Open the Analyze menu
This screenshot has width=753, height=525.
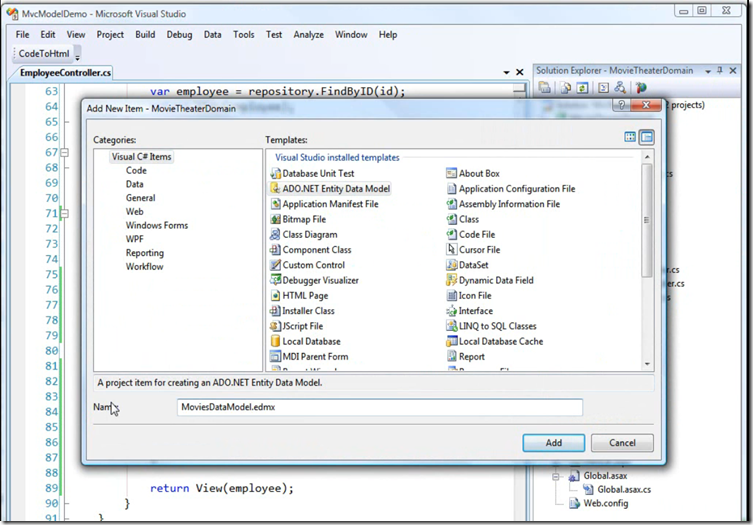pyautogui.click(x=308, y=35)
